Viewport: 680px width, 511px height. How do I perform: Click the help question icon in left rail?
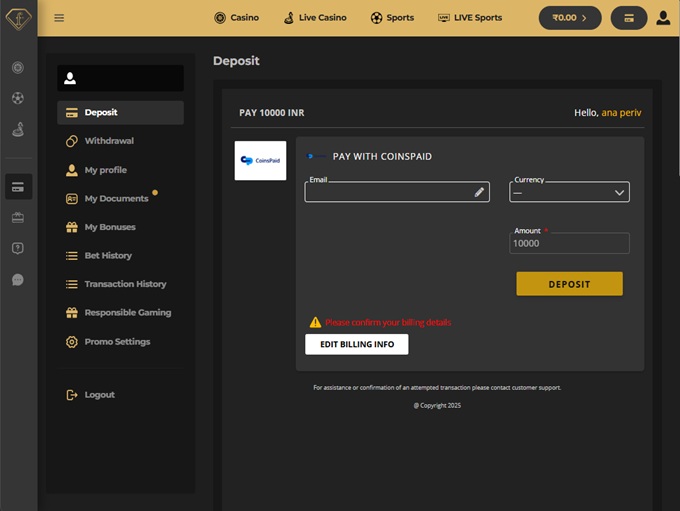(x=18, y=248)
